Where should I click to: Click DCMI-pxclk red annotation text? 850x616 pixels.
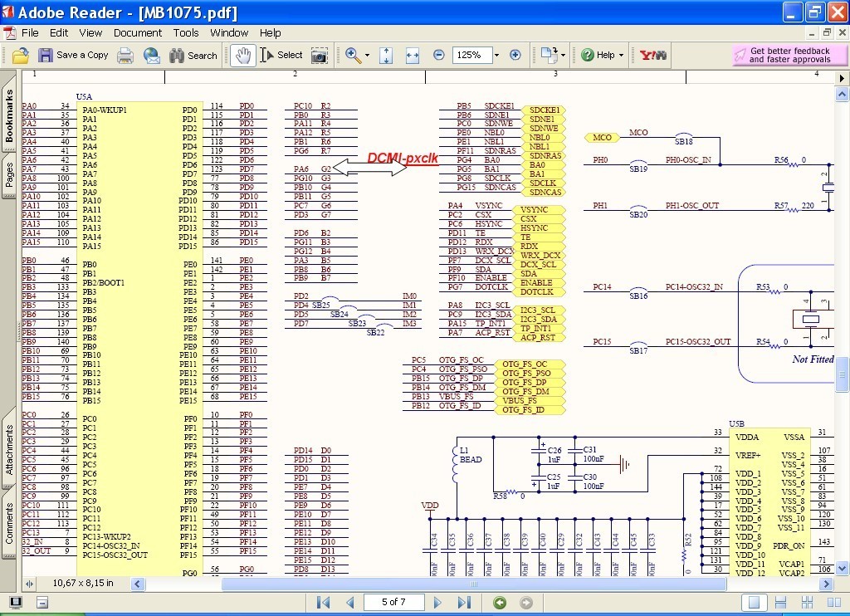click(x=403, y=159)
